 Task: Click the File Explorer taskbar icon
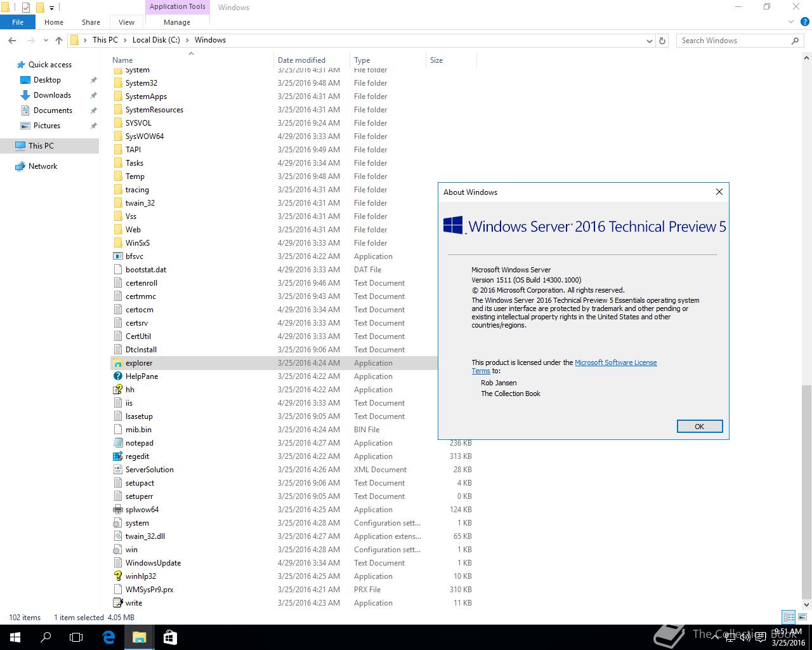click(x=139, y=637)
